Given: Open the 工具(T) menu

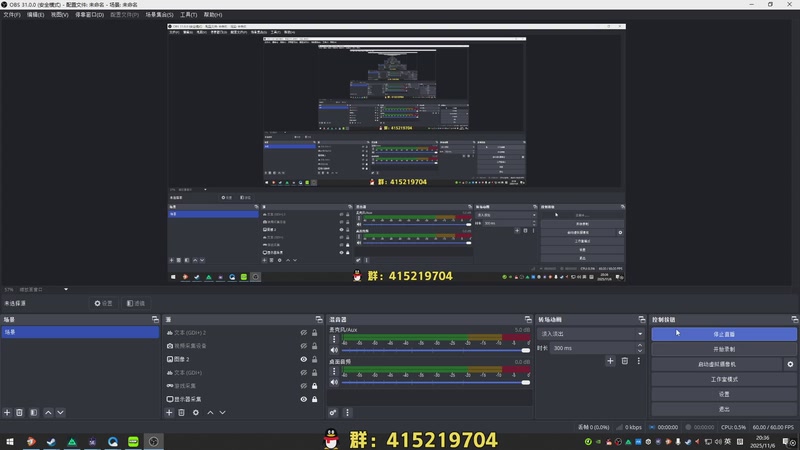Looking at the screenshot, I should pyautogui.click(x=188, y=15).
